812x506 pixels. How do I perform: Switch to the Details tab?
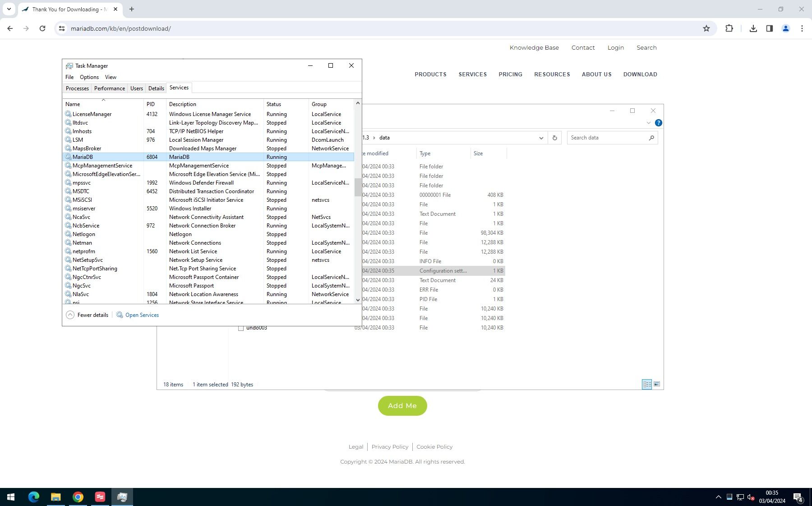tap(156, 88)
